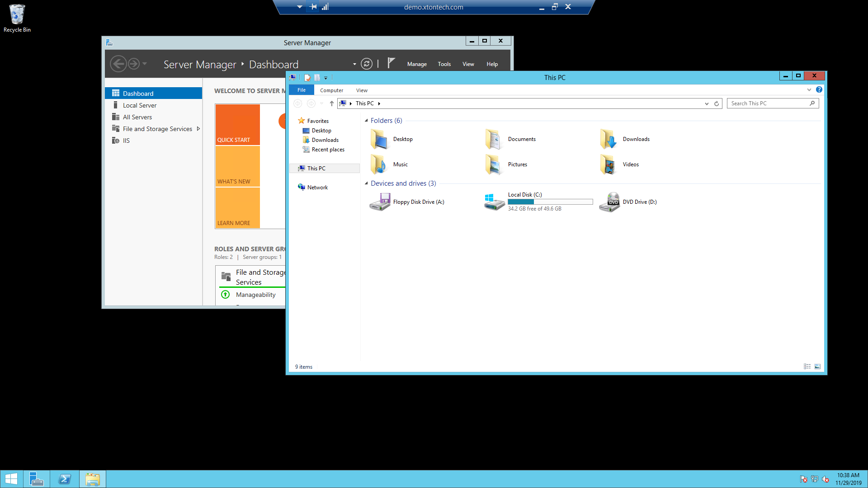868x488 pixels.
Task: Open the Tools menu in Server Manager
Action: pos(444,64)
